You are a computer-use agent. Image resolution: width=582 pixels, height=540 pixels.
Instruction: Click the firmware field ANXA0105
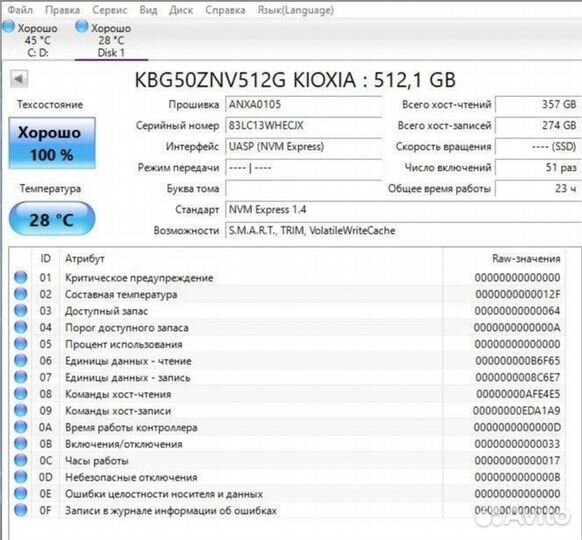tap(304, 105)
